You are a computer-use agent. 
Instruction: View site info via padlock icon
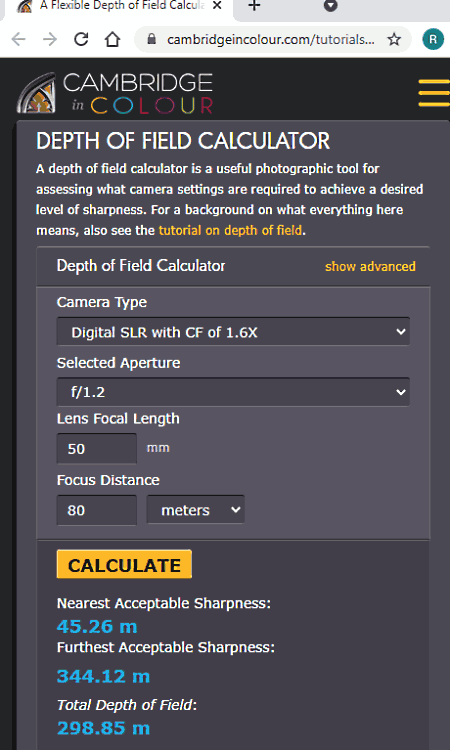152,39
